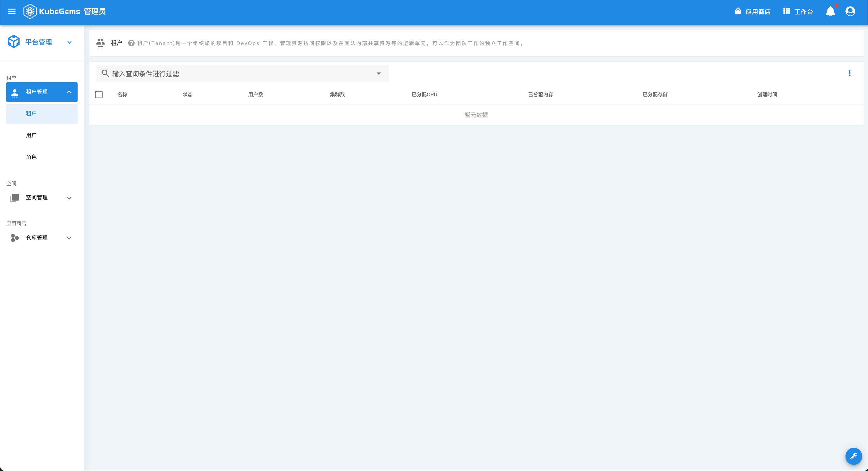Screen dimensions: 868x471
Task: Open the user account avatar menu
Action: coord(850,11)
